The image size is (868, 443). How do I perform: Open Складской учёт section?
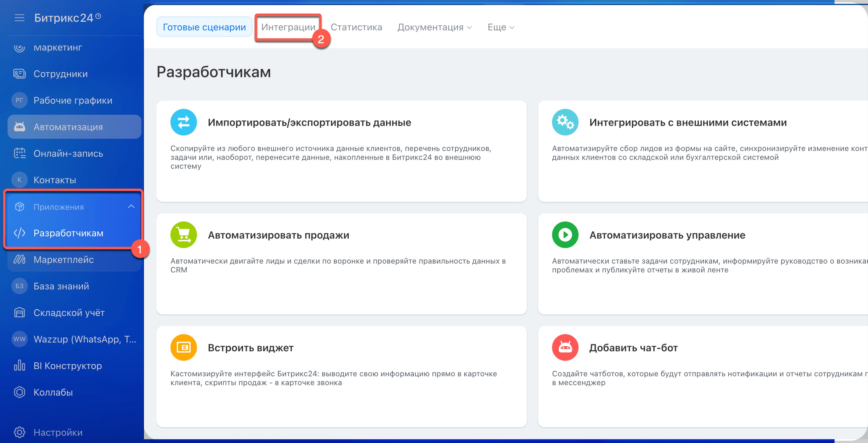[x=74, y=313]
